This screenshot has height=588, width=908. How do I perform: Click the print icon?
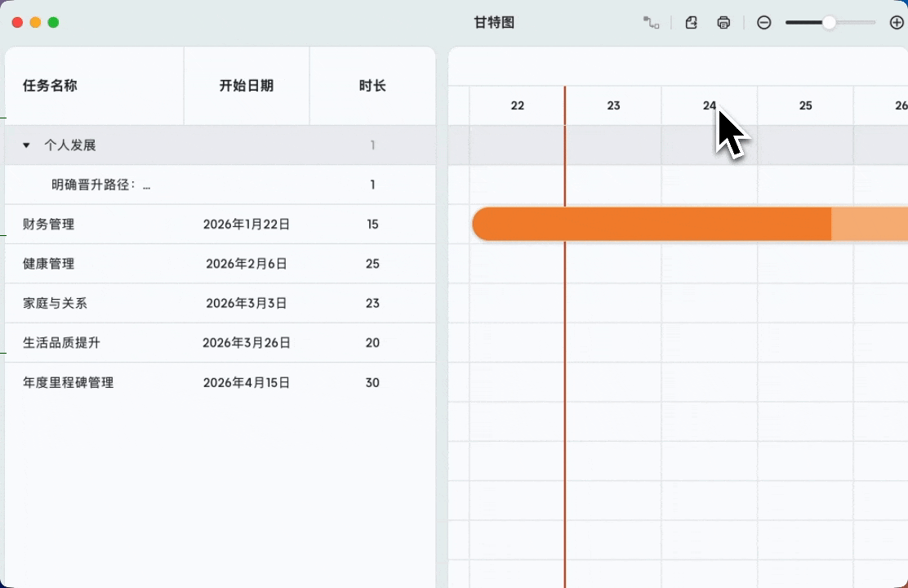723,22
